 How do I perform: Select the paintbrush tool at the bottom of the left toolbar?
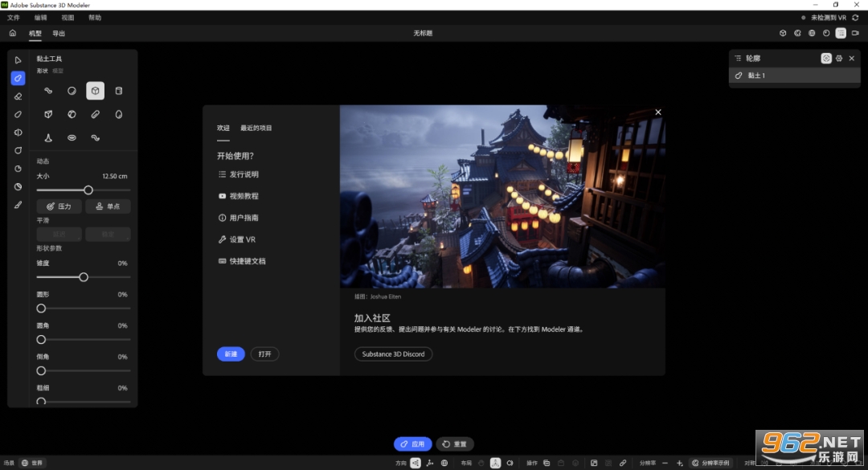pos(18,205)
